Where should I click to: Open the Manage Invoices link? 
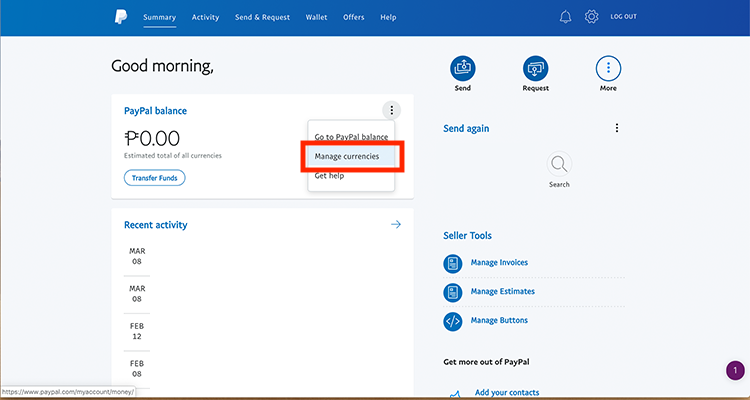point(499,263)
